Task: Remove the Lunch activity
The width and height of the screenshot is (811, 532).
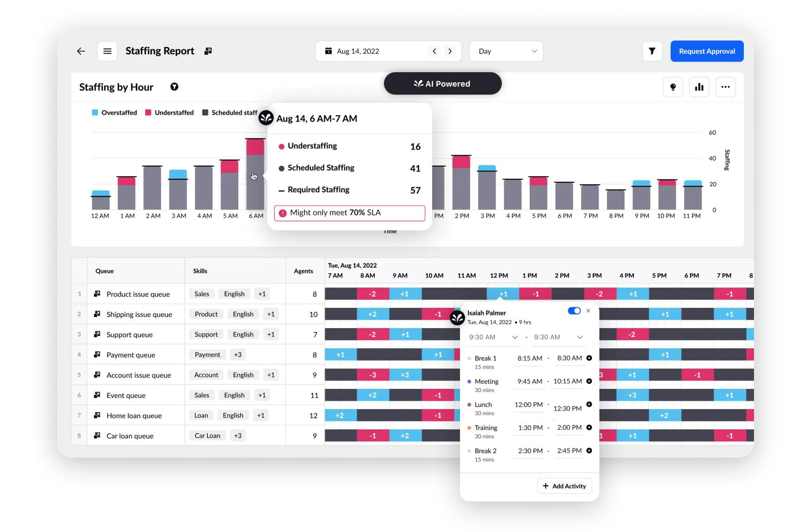Action: pos(589,404)
